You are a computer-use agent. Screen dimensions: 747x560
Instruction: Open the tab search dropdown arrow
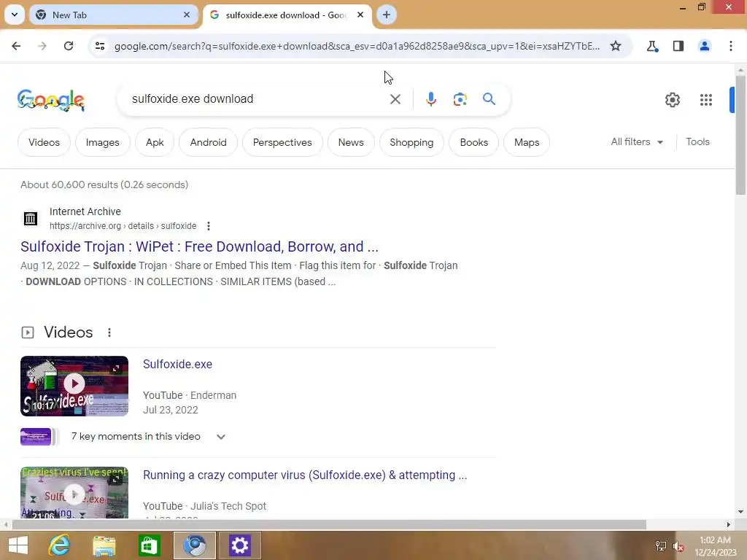click(x=15, y=15)
